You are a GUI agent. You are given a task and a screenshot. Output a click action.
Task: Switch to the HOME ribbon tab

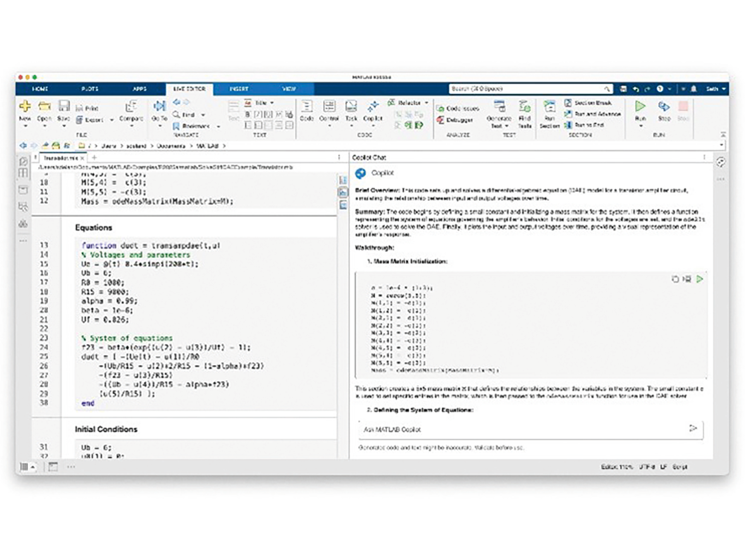coord(40,89)
